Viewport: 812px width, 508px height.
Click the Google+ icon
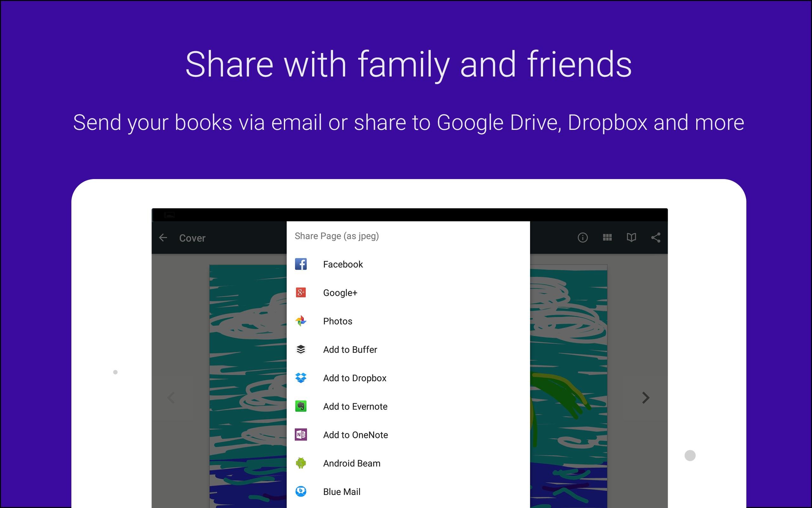301,293
